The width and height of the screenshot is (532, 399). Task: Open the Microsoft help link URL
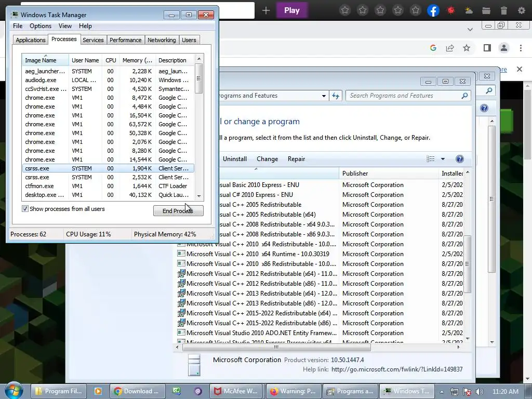click(396, 369)
